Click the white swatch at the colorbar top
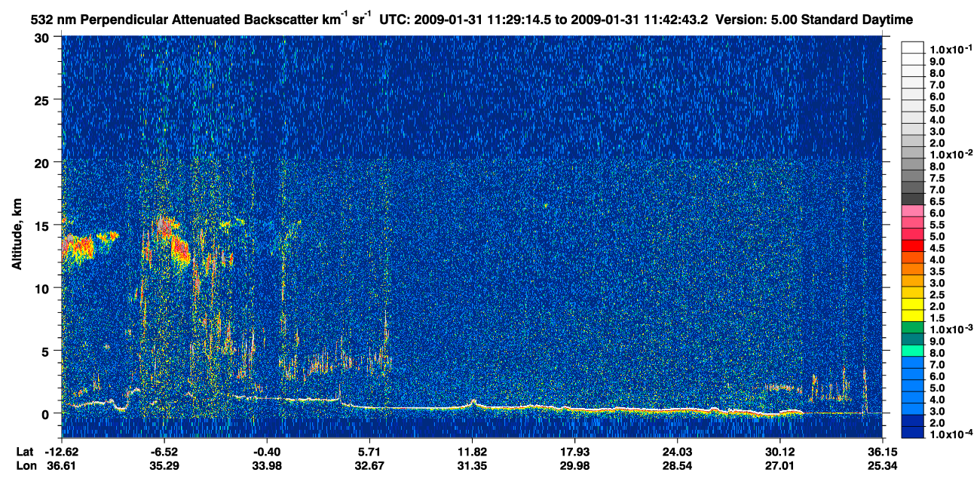The width and height of the screenshot is (980, 503). [912, 47]
